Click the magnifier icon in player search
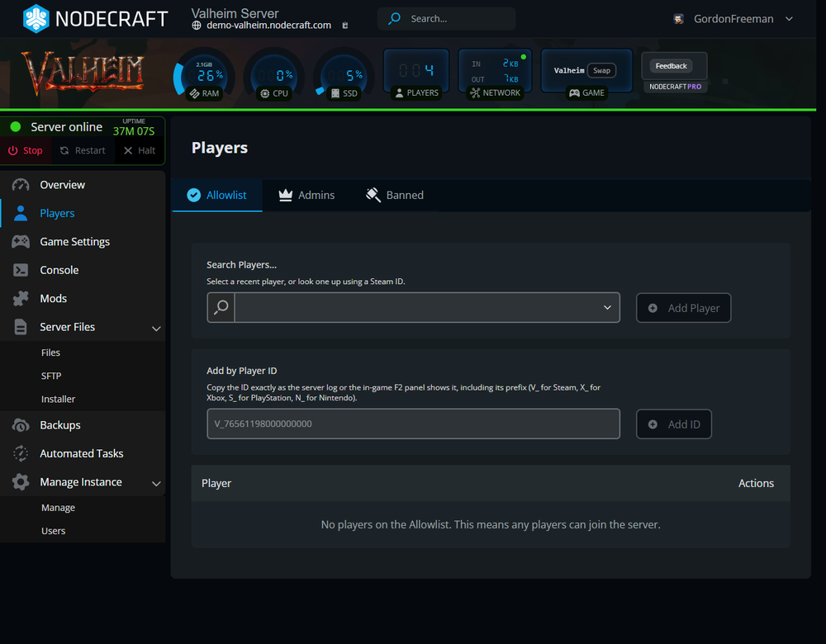 coord(221,307)
